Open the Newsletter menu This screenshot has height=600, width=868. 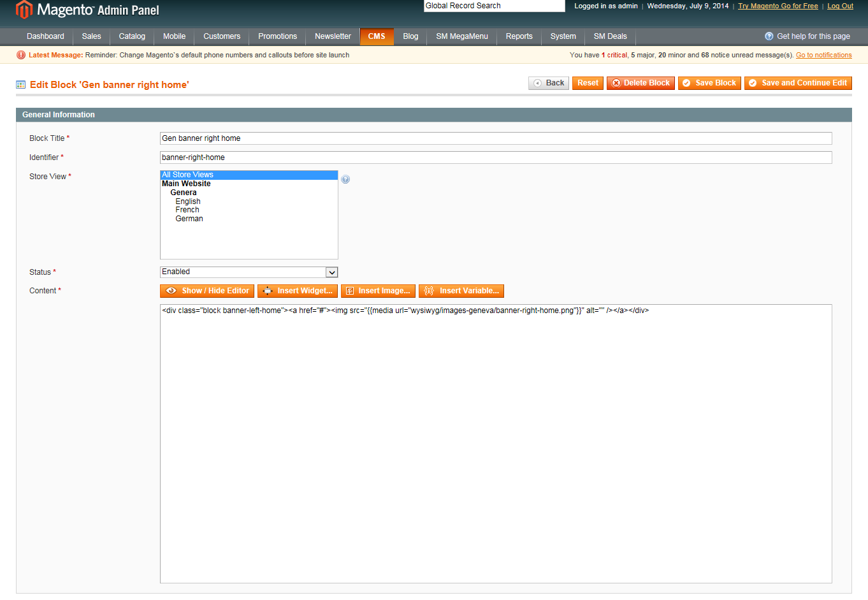click(x=333, y=36)
